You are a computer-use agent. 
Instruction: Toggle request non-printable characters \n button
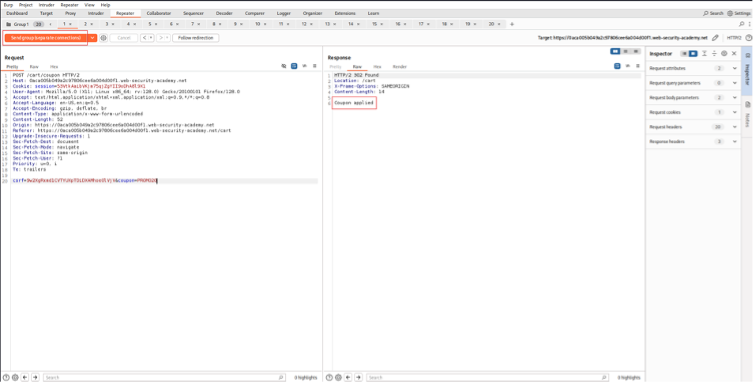[x=304, y=66]
